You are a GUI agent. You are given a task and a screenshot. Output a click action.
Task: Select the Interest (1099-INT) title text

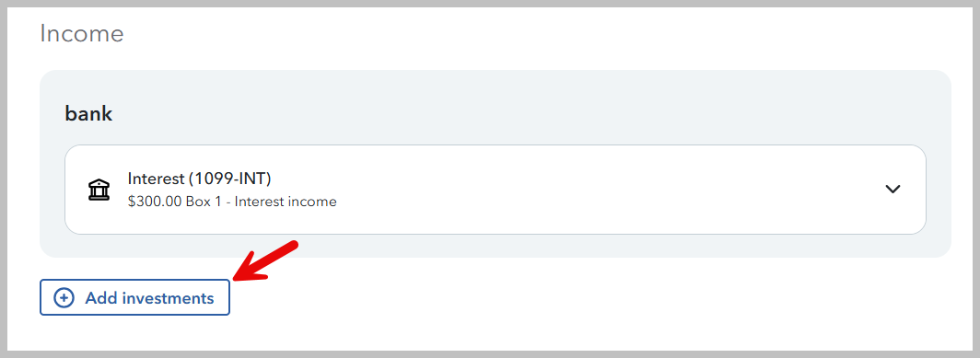click(199, 179)
